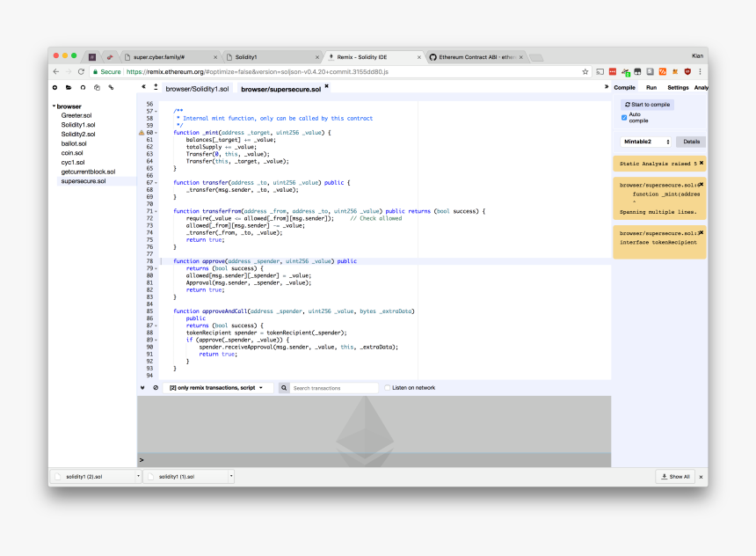Enable the Listen on network checkbox
756x556 pixels.
coord(387,387)
